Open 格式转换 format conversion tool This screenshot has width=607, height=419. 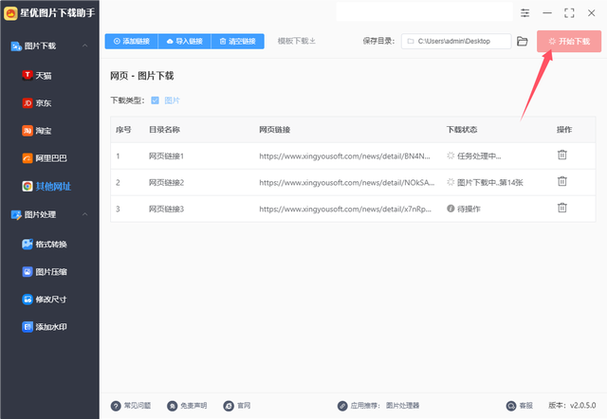point(52,244)
